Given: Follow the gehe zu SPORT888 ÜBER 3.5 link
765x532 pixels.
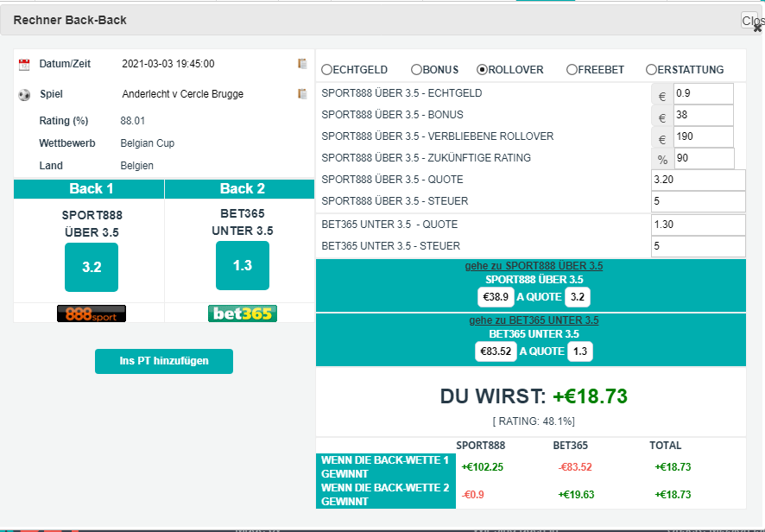Looking at the screenshot, I should pyautogui.click(x=534, y=266).
